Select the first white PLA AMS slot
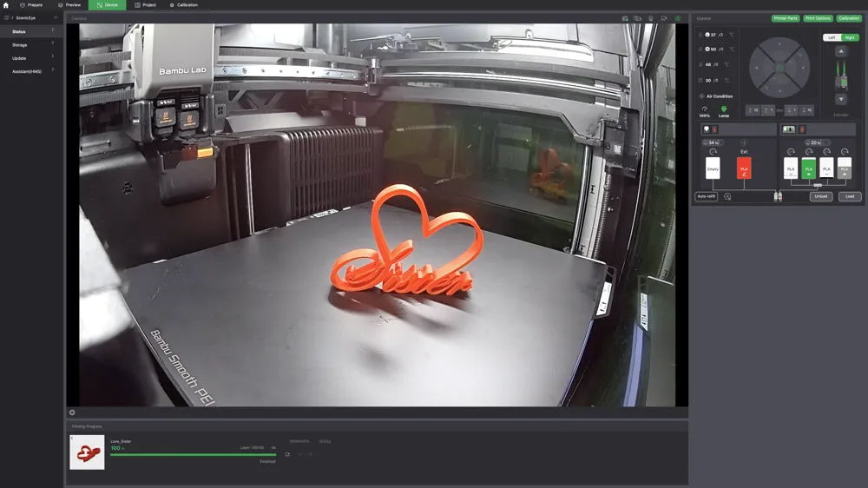Viewport: 868px width, 488px height. pos(791,168)
